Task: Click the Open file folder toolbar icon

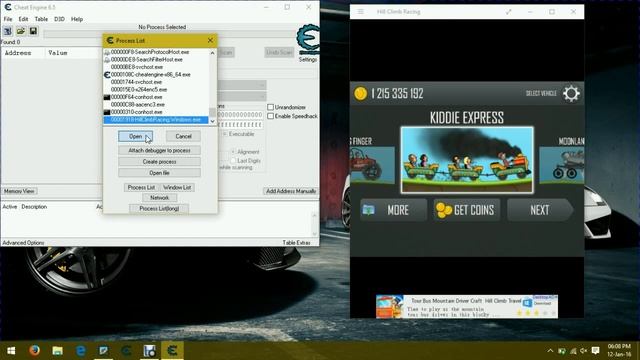Action: pos(20,31)
